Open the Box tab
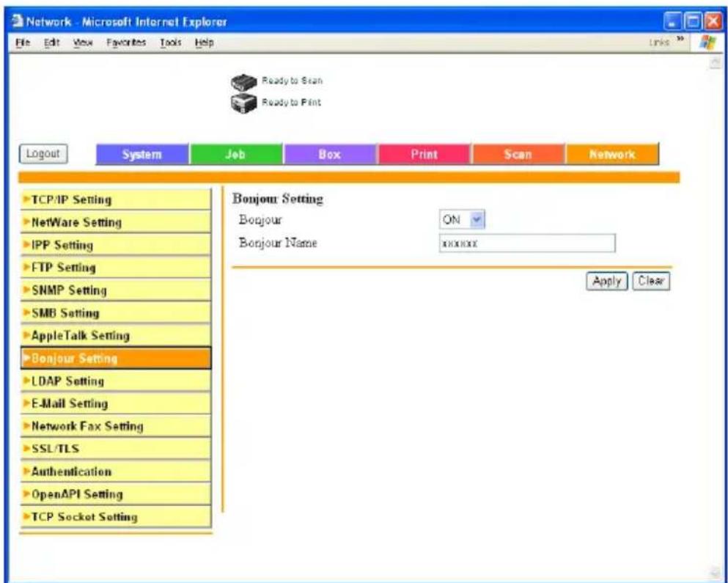The image size is (728, 583). 330,154
